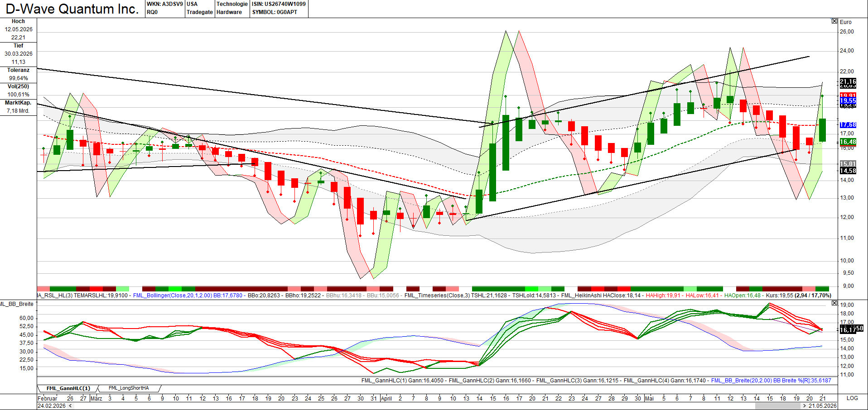Select the WKN: A3DSV9 text
The height and width of the screenshot is (410, 868).
coord(165,4)
